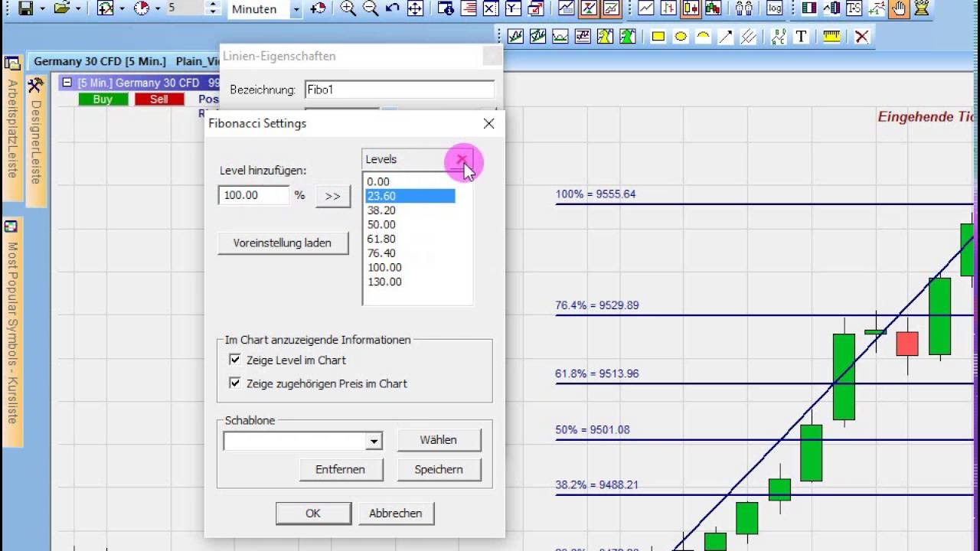Open the folder icon dropdown arrow

tap(78, 9)
